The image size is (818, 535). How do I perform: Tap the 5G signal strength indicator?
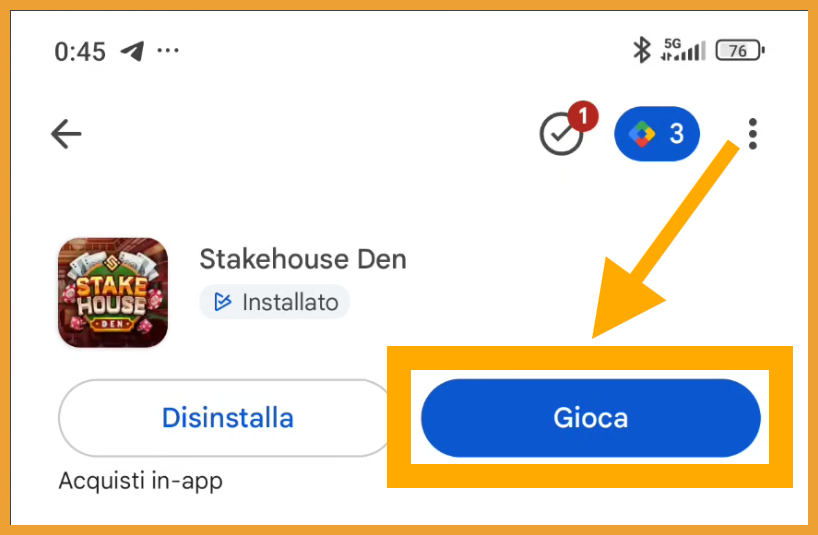coord(683,50)
